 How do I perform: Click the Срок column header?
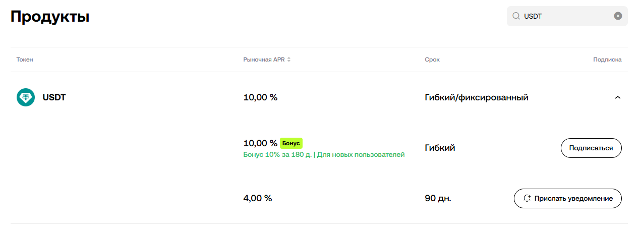[x=432, y=60]
